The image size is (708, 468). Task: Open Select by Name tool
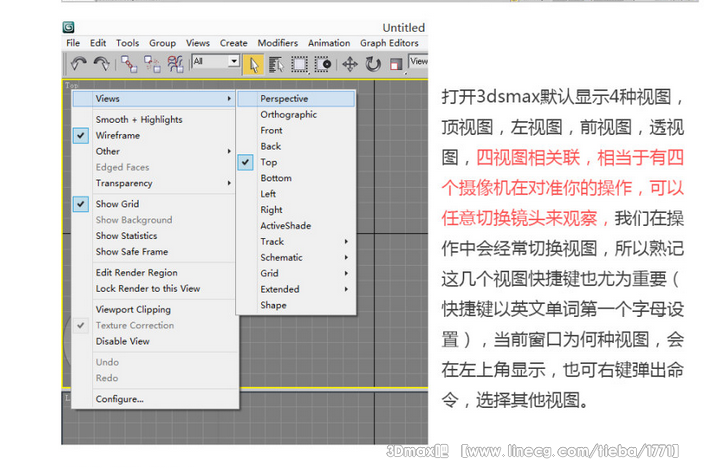[x=276, y=64]
